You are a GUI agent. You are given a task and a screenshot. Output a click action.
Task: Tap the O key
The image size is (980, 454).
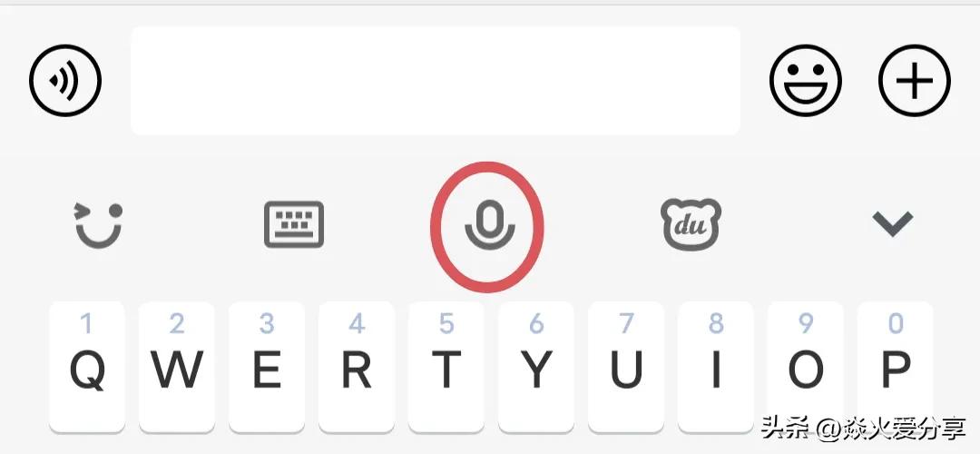pyautogui.click(x=806, y=367)
